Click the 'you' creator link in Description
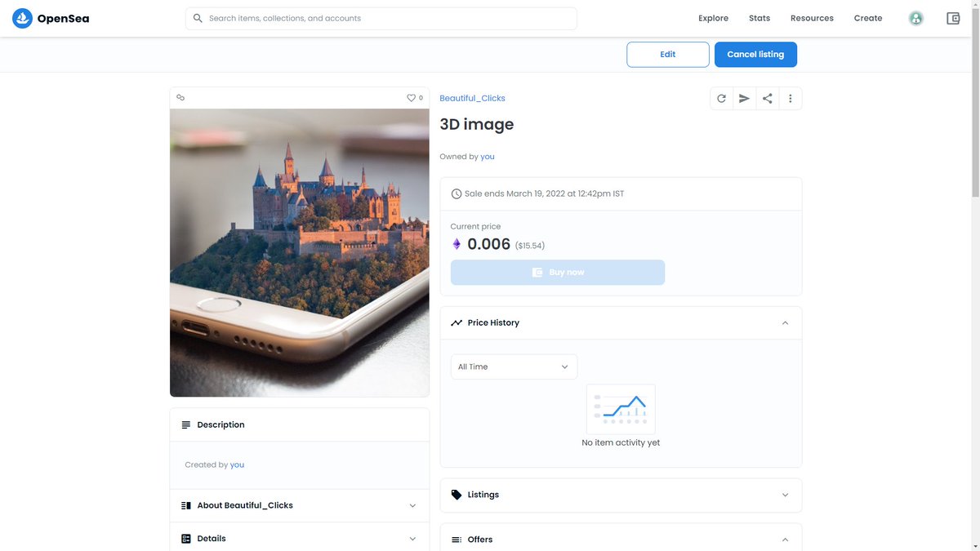 point(237,464)
